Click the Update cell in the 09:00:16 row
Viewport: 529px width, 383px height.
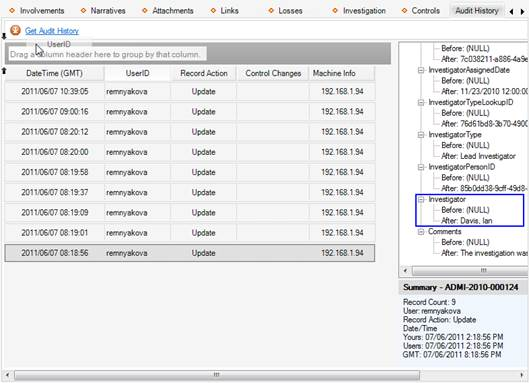[x=203, y=112]
